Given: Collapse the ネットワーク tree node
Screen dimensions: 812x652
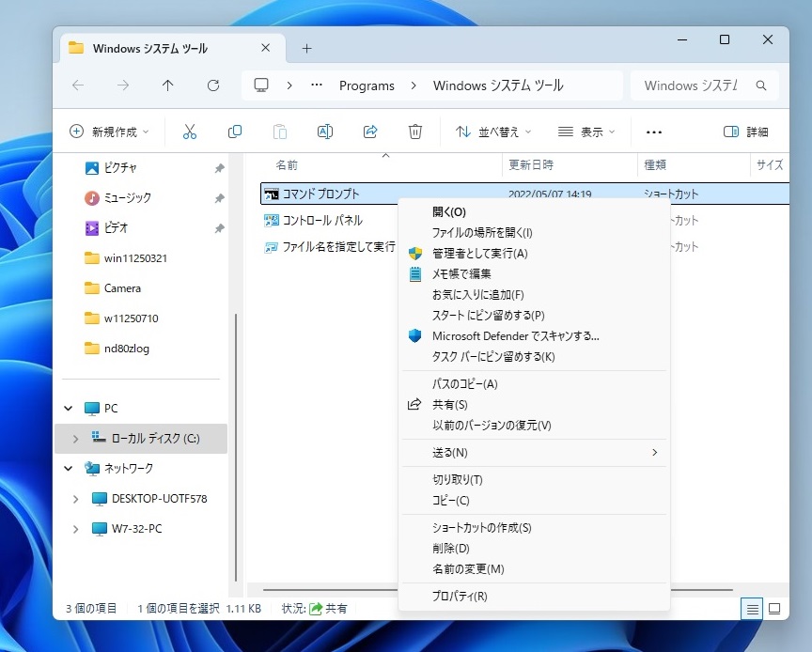Looking at the screenshot, I should click(x=69, y=469).
